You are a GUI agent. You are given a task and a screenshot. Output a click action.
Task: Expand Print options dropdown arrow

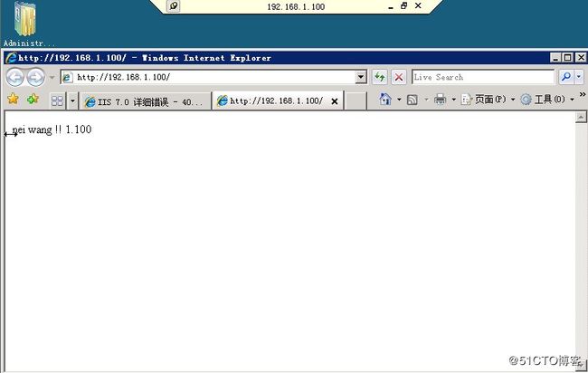pos(453,100)
